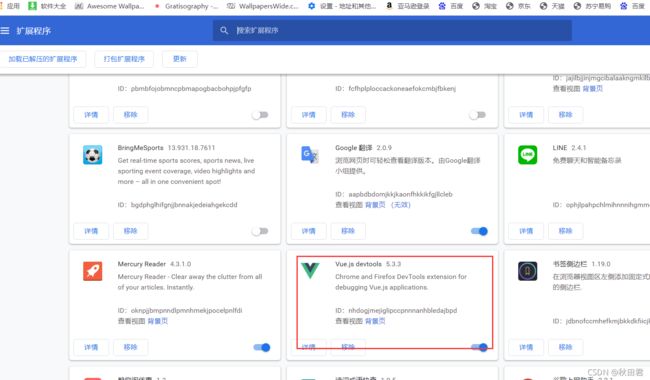Open the 淘宝 bookmark
The image size is (650, 380).
click(x=484, y=6)
